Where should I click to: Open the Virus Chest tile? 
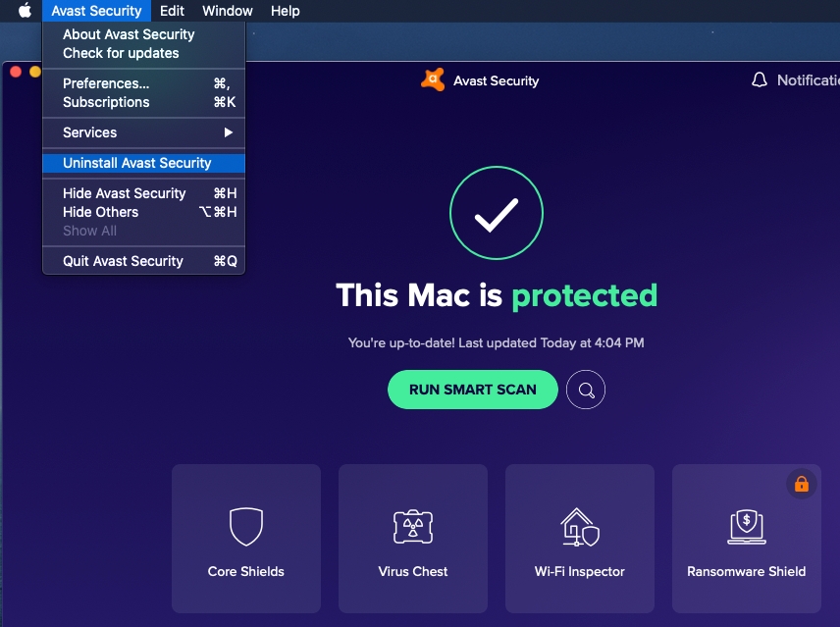pyautogui.click(x=413, y=538)
